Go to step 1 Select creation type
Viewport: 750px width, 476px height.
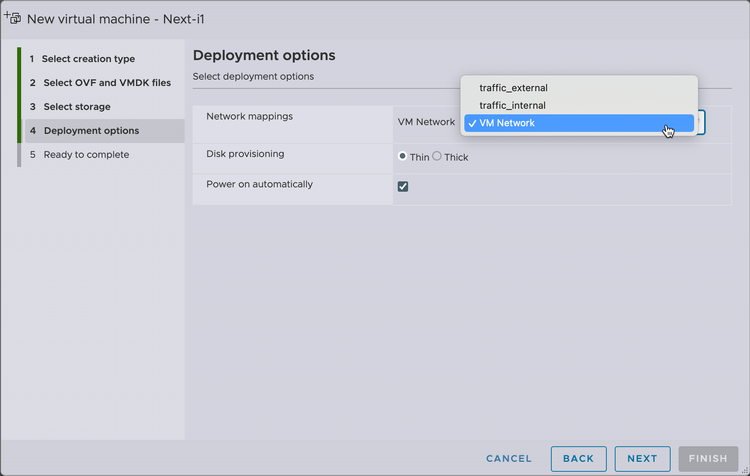pyautogui.click(x=88, y=59)
